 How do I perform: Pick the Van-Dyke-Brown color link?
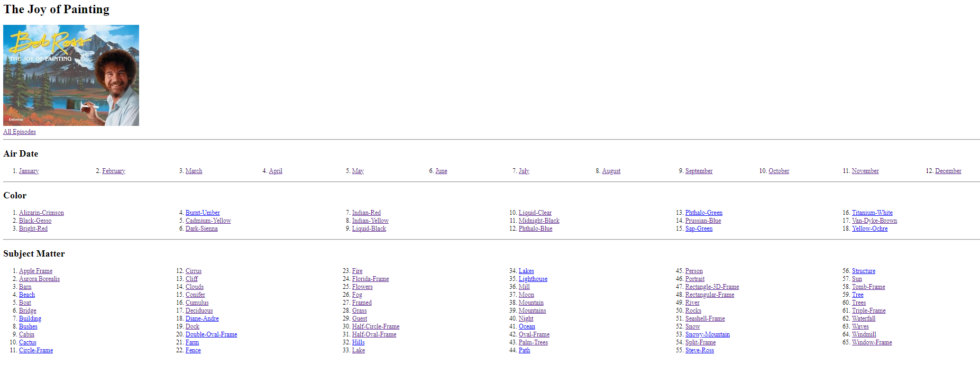(x=874, y=221)
